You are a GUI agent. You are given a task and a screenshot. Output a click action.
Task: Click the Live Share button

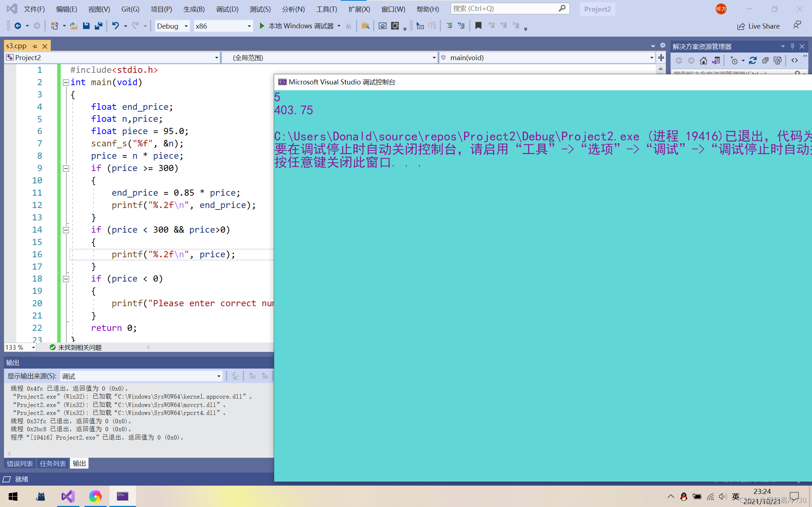(x=759, y=26)
